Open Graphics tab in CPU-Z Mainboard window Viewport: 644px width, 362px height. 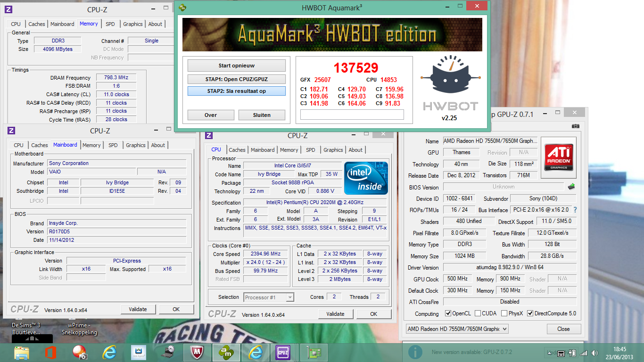(136, 145)
